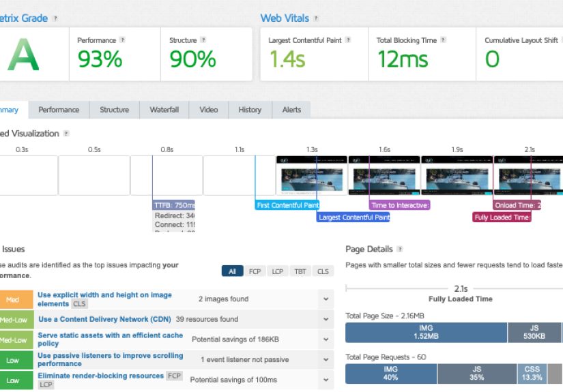
Task: Switch to the Performance tab
Action: pyautogui.click(x=59, y=110)
